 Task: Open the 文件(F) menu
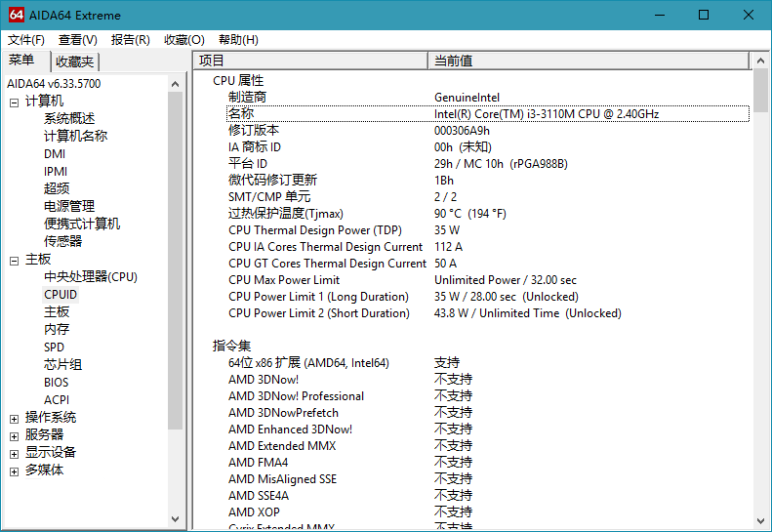26,40
